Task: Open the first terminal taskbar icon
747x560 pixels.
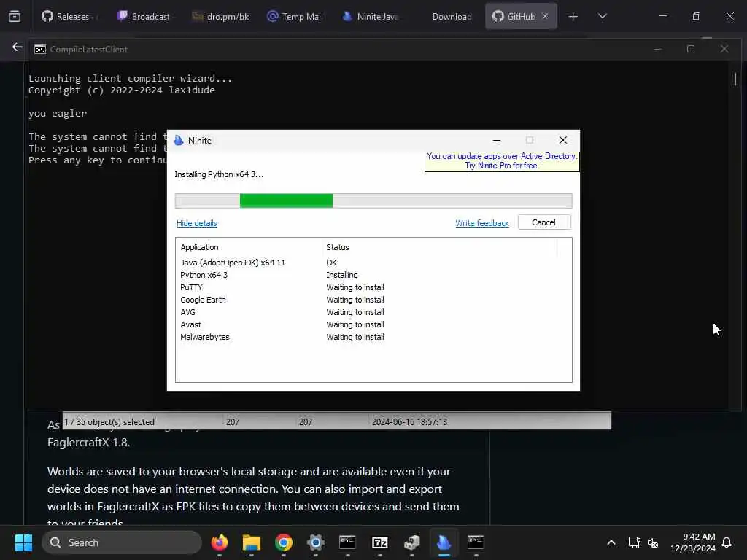Action: 348,542
